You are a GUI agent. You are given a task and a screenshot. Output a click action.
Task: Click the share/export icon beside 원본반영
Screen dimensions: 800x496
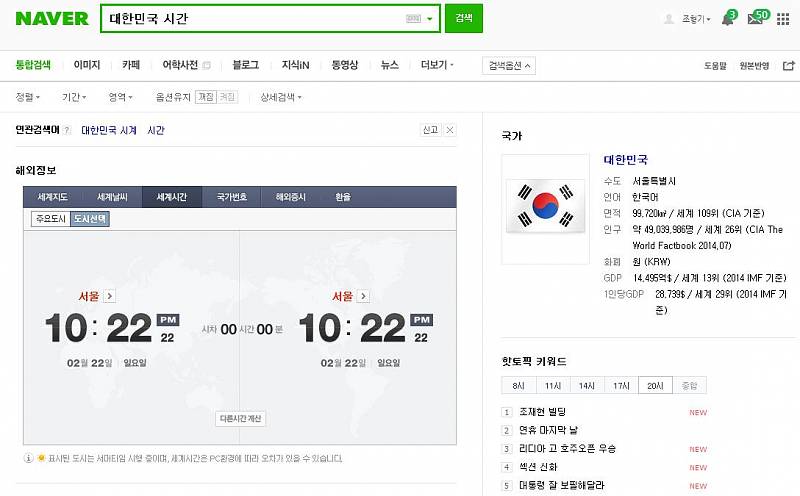[x=789, y=65]
